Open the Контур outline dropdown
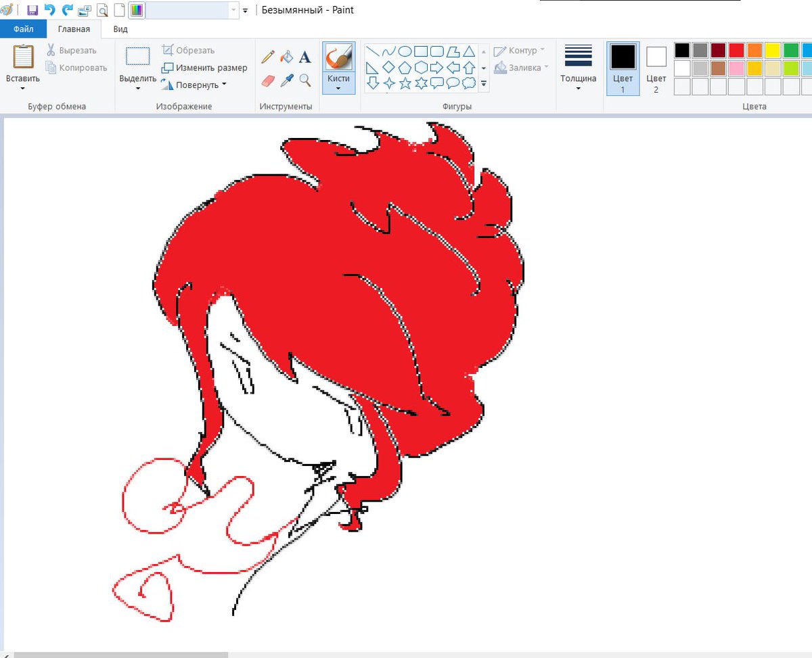The height and width of the screenshot is (658, 812). [x=520, y=51]
